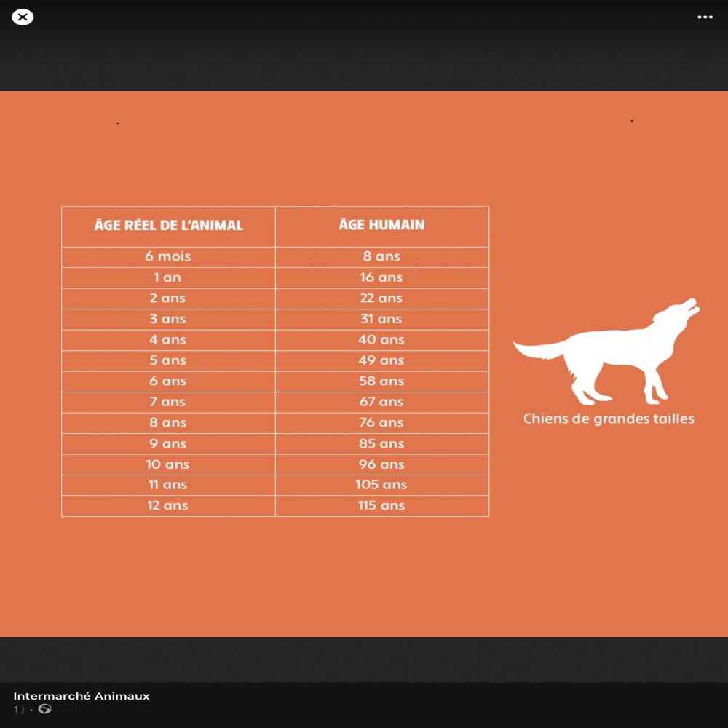Select the '2 ans' animal age cell
The image size is (728, 728).
click(169, 299)
